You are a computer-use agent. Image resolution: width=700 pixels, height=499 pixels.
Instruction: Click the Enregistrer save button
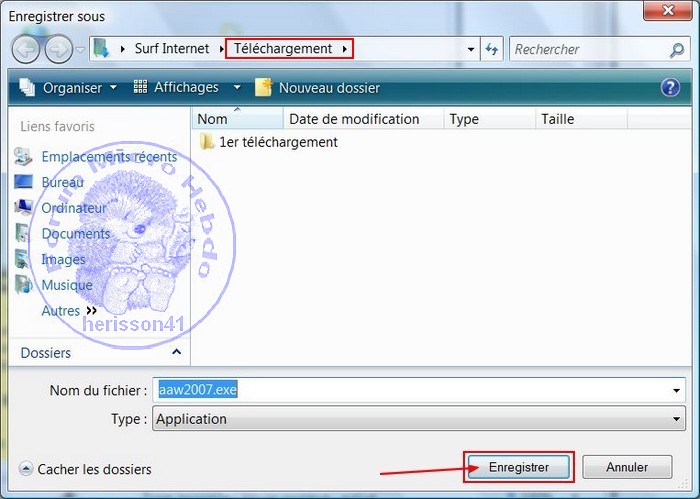519,467
